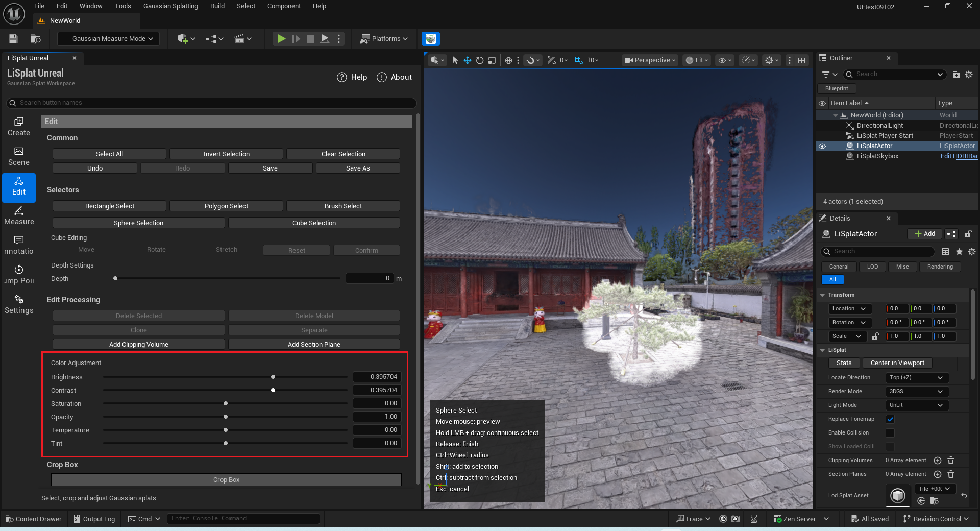The width and height of the screenshot is (980, 531).
Task: Adjust the Saturation slider handle
Action: pos(226,404)
